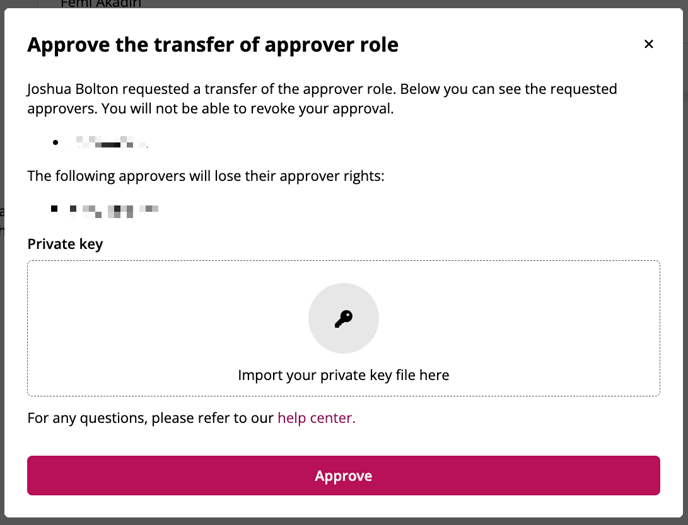Click the 'Joshua Bolton' name in the description
The image size is (688, 525).
72,89
